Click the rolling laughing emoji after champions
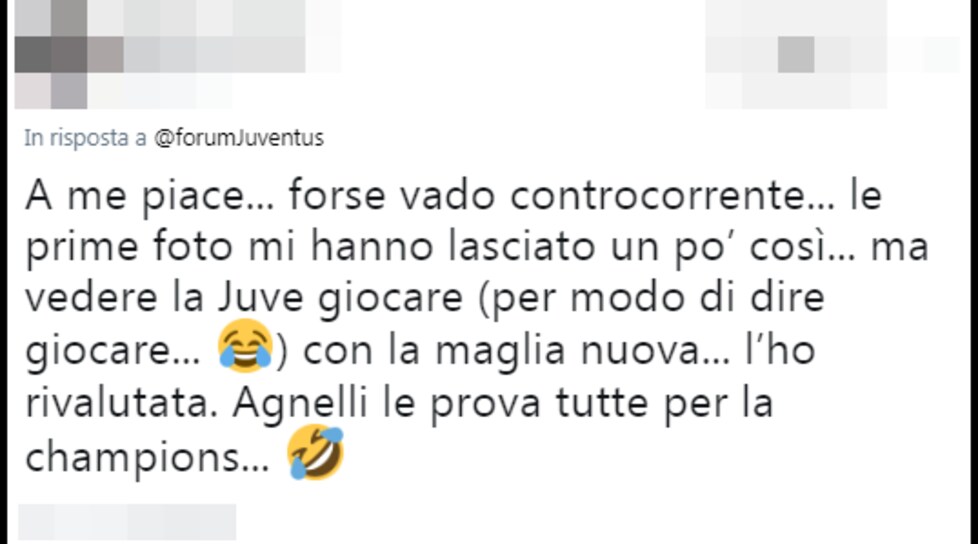978x544 pixels. tap(316, 452)
